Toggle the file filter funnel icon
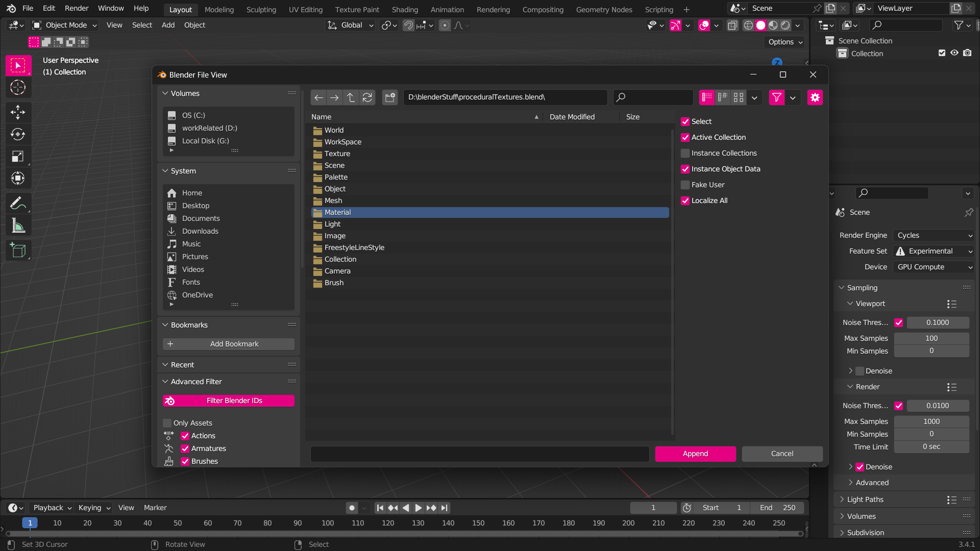The width and height of the screenshot is (980, 551). [776, 97]
